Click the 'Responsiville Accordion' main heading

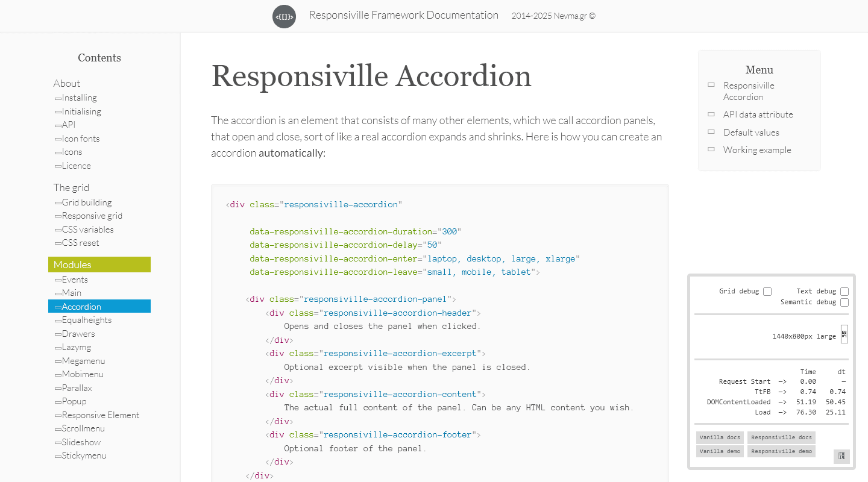(x=371, y=77)
